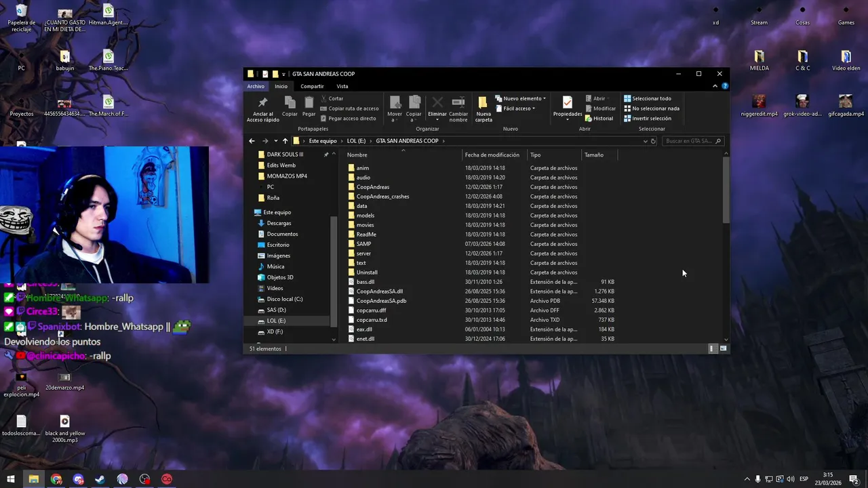Select Disco local (C:) in sidebar
Viewport: 868px width, 488px height.
coord(285,299)
